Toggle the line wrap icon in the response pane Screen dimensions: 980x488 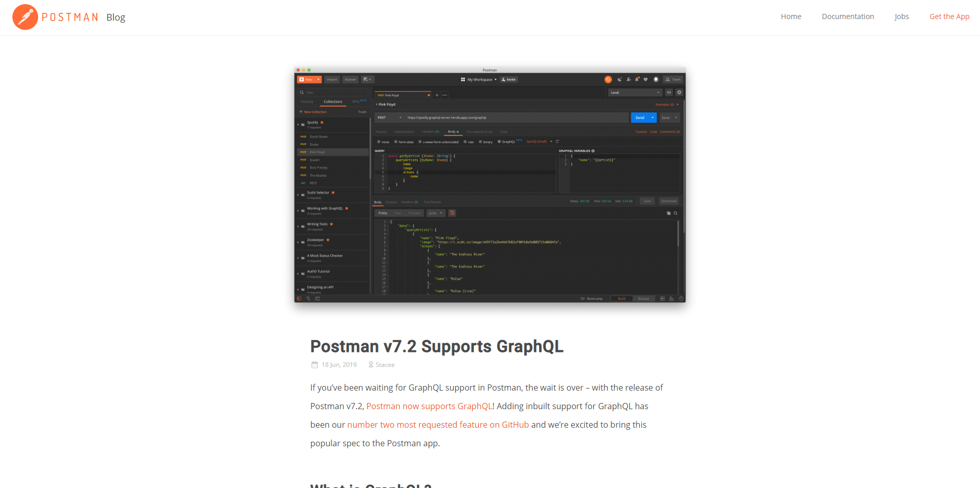coord(452,213)
